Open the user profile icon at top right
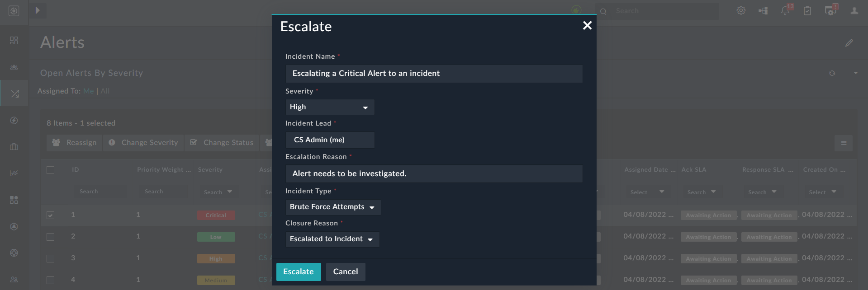The width and height of the screenshot is (868, 290). point(854,11)
